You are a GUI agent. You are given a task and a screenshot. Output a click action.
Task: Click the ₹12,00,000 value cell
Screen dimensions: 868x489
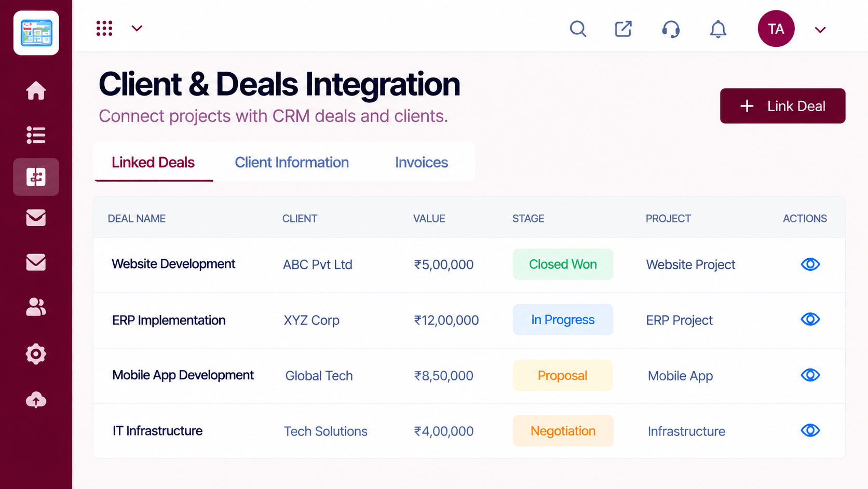coord(446,320)
